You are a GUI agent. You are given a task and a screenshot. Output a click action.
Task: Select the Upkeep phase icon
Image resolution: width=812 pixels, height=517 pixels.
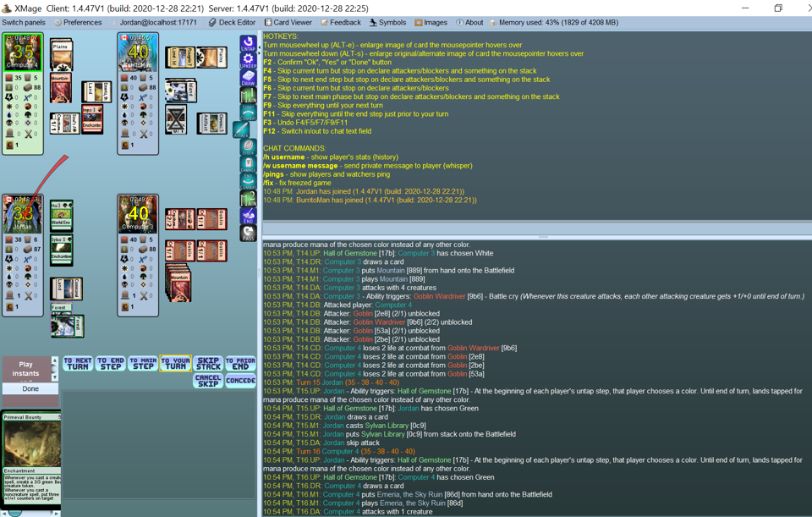[x=248, y=61]
